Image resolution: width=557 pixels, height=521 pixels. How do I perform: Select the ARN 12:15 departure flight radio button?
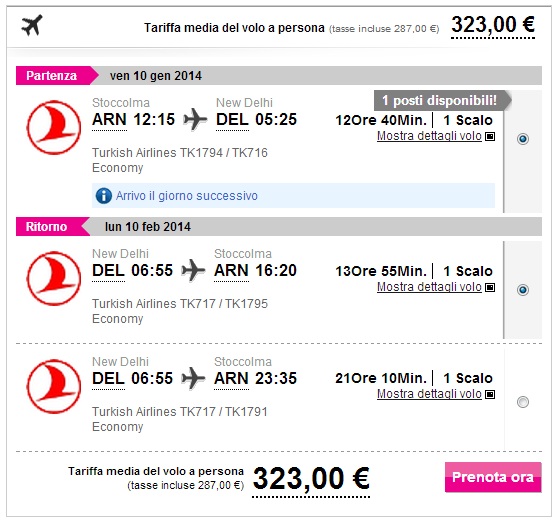tap(523, 139)
